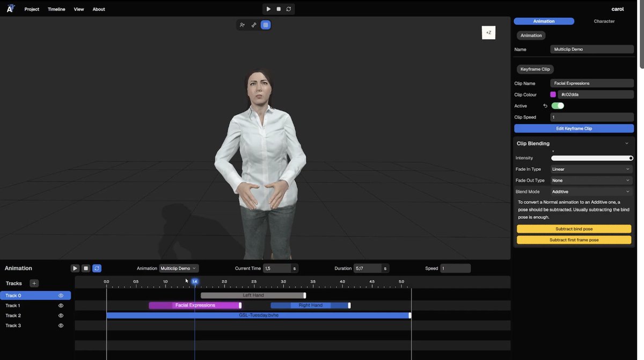Click the GSL-Tuesday.bvhe clip end handle
Image resolution: width=644 pixels, height=360 pixels.
coord(410,315)
